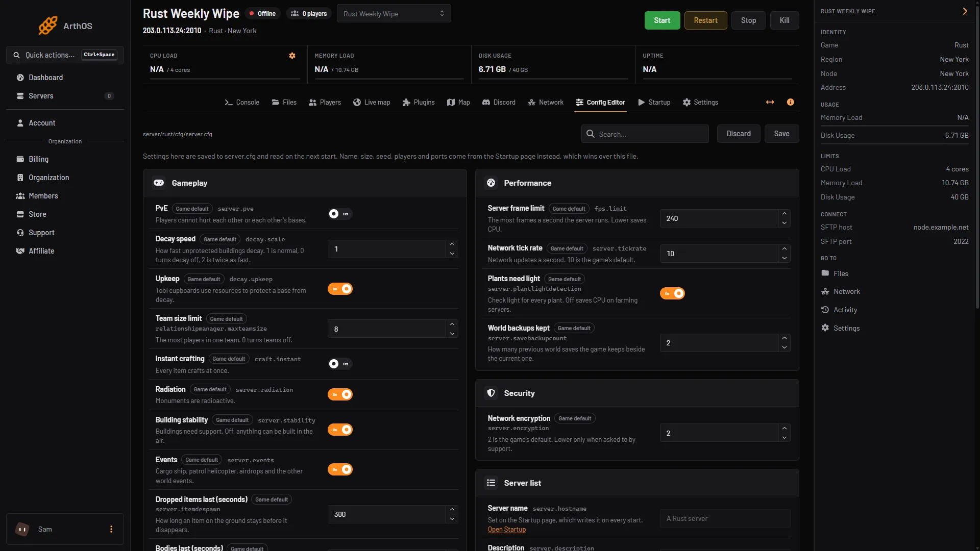The width and height of the screenshot is (980, 551).
Task: Click the Performance section gauge icon
Action: click(x=491, y=183)
